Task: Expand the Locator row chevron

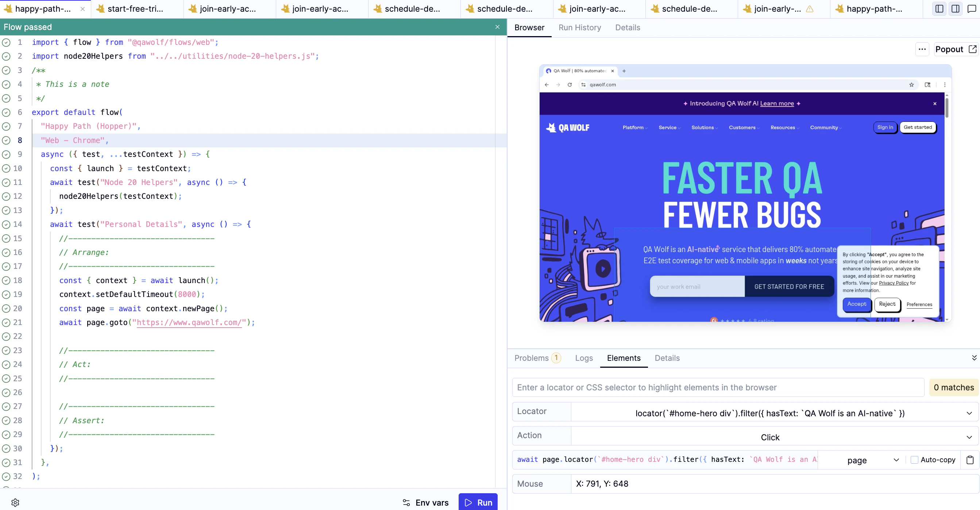Action: [x=970, y=413]
